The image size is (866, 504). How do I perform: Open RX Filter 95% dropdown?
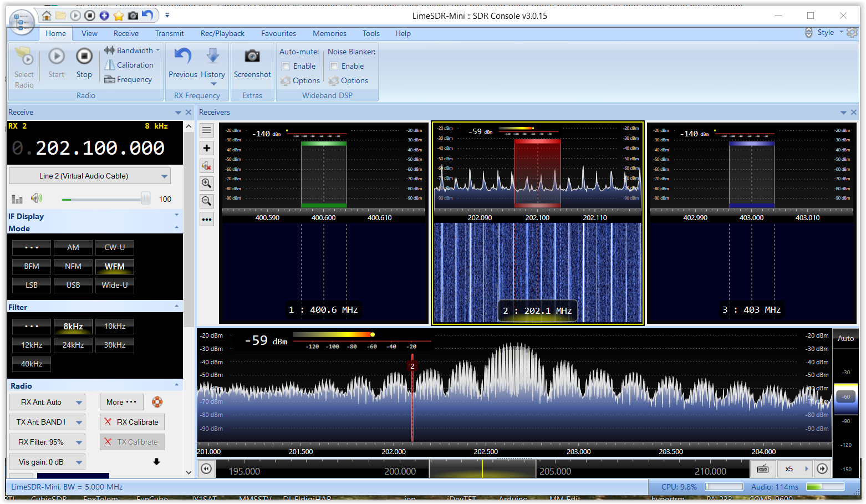click(47, 442)
